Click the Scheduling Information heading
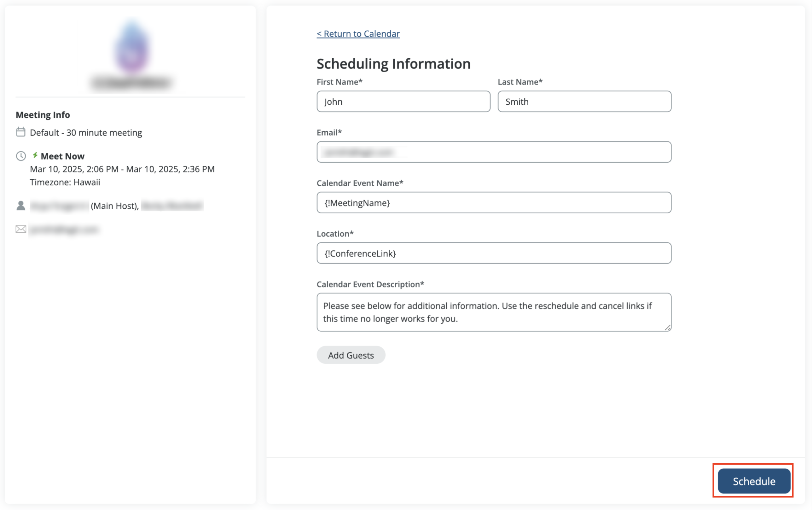 click(x=393, y=64)
